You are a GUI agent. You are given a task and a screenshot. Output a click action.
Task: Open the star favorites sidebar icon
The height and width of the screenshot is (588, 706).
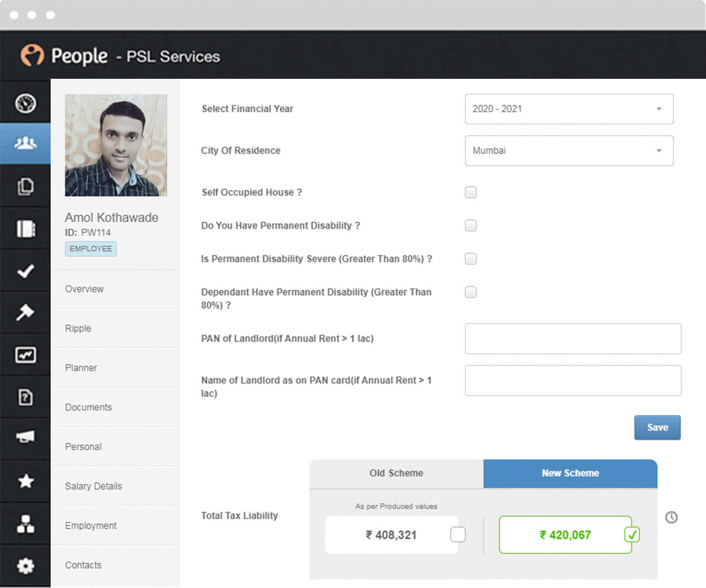25,482
